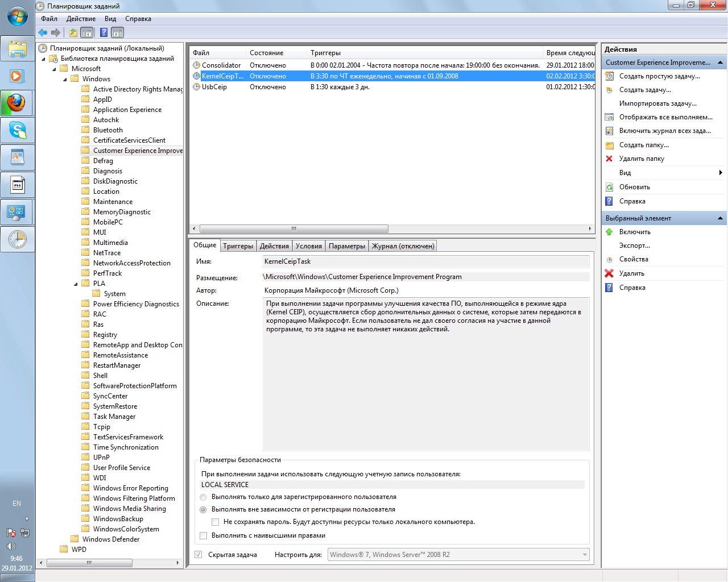Image resolution: width=728 pixels, height=582 pixels.
Task: Expand the "Вид" submenu arrow in Actions
Action: pyautogui.click(x=721, y=173)
